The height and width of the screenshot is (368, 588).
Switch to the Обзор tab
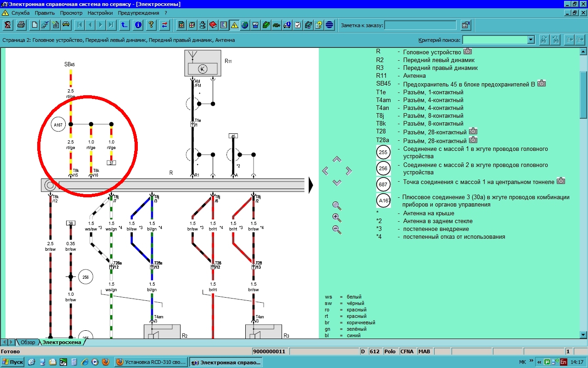pos(28,342)
